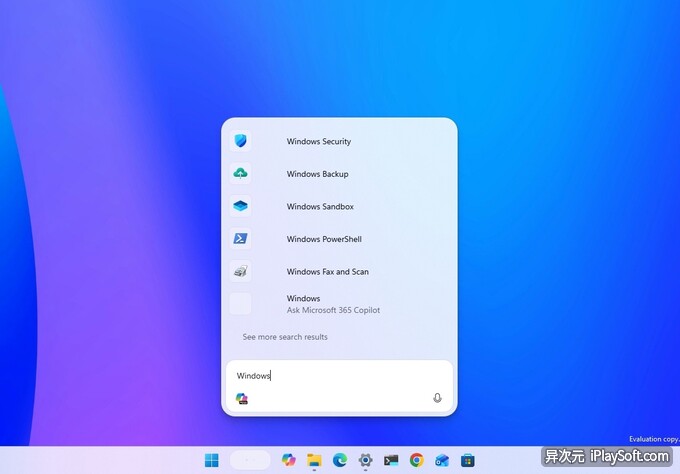The image size is (680, 474).
Task: Select the 'Windows Sandbox' result text
Action: (x=320, y=206)
